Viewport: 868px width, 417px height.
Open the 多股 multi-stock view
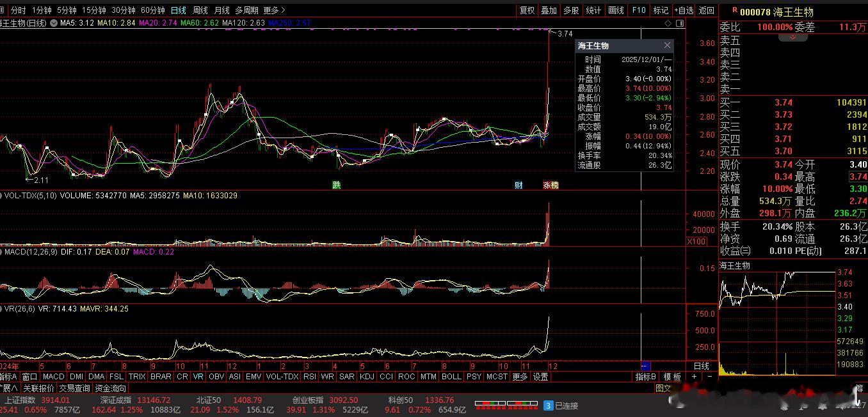point(571,10)
